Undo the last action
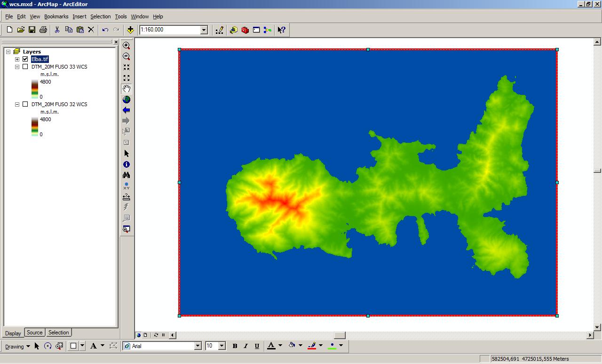This screenshot has height=364, width=602. 105,30
